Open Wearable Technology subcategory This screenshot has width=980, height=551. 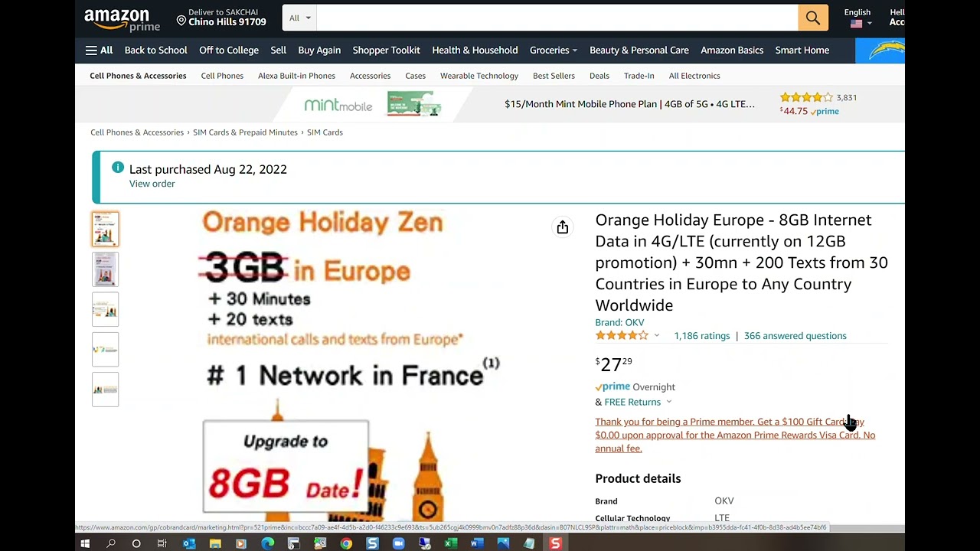479,76
